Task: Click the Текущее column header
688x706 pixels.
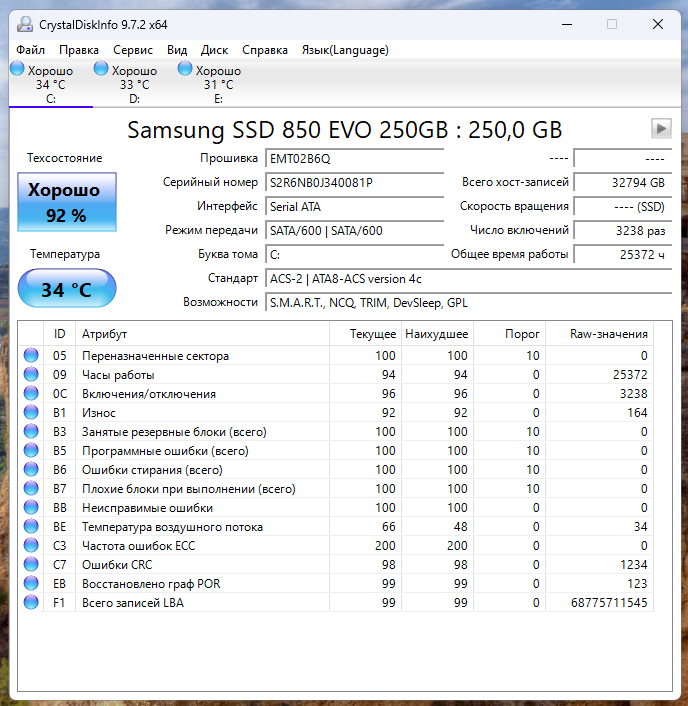Action: point(365,334)
